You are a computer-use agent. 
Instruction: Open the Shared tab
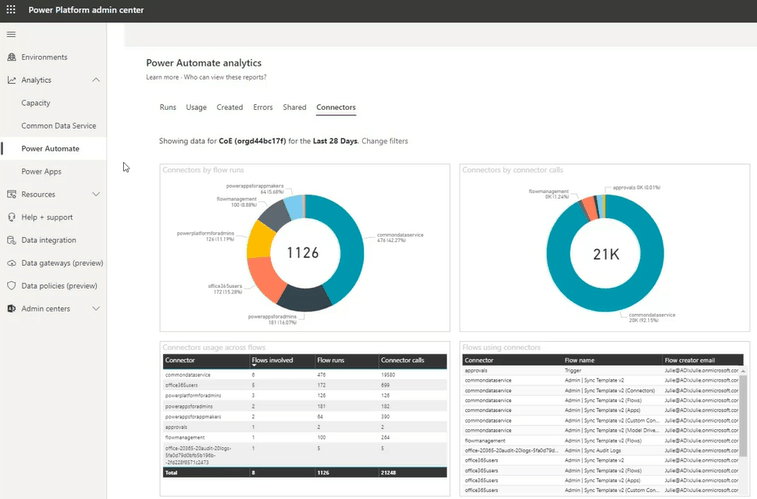(x=294, y=107)
